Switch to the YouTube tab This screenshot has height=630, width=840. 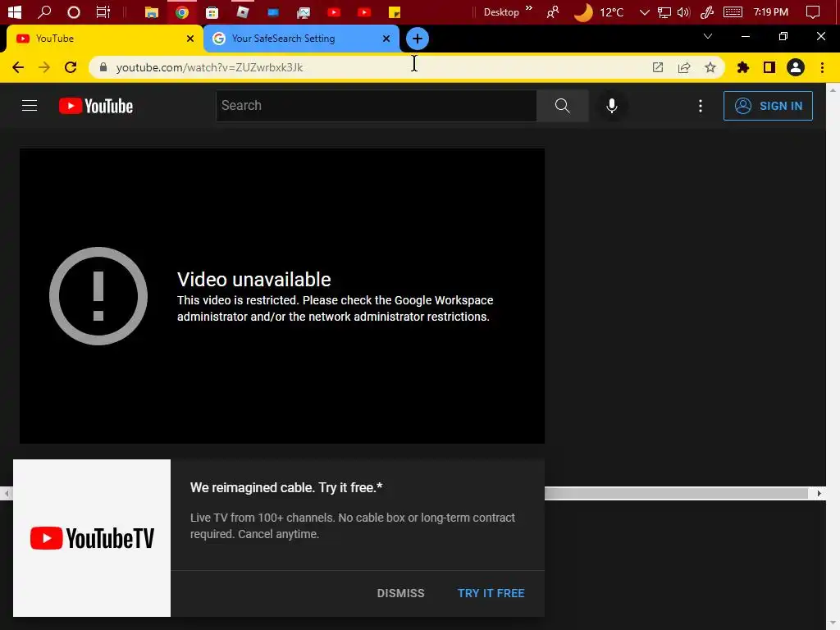(104, 39)
